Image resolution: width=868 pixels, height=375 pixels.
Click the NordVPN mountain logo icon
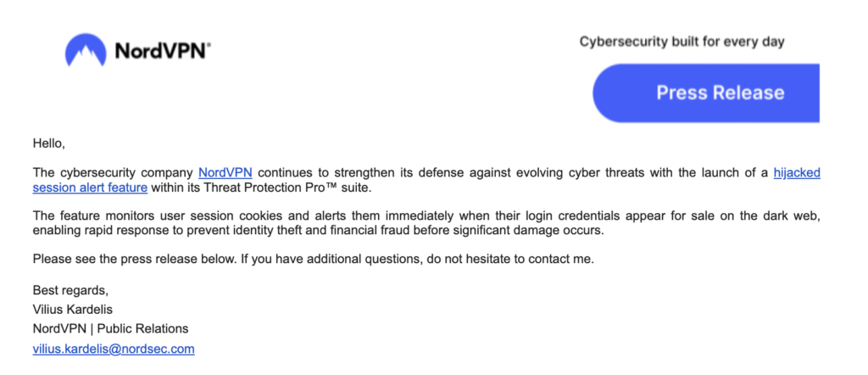click(86, 50)
